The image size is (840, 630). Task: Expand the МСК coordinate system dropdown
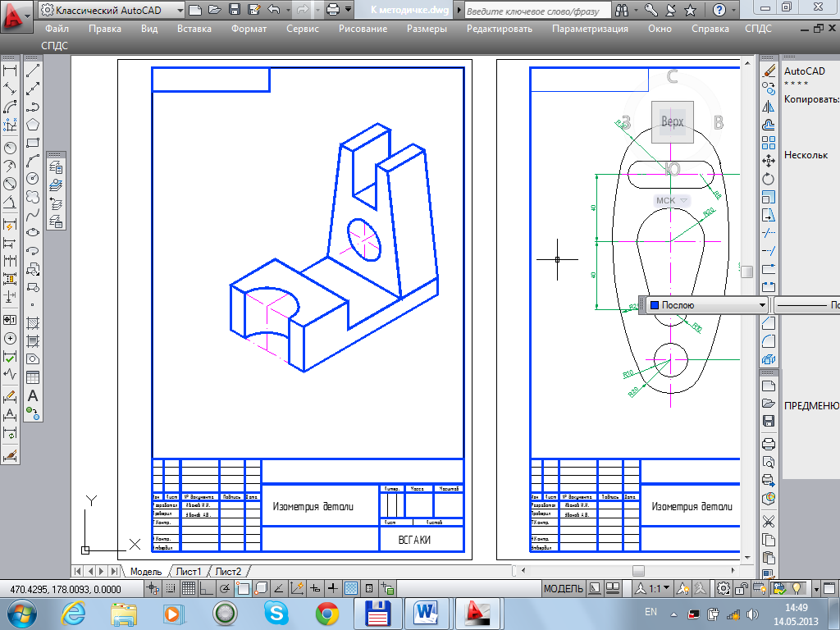click(671, 200)
